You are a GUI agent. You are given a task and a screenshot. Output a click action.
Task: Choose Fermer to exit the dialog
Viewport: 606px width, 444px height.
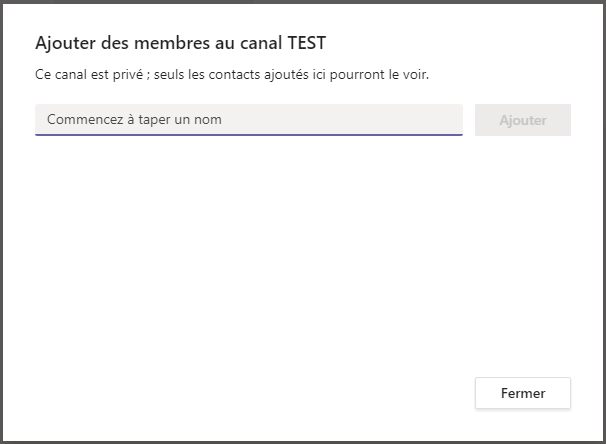pyautogui.click(x=522, y=393)
